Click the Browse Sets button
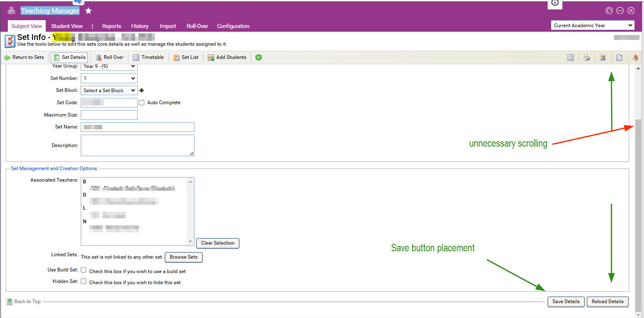Screen dimensions: 644x318 pos(184,257)
